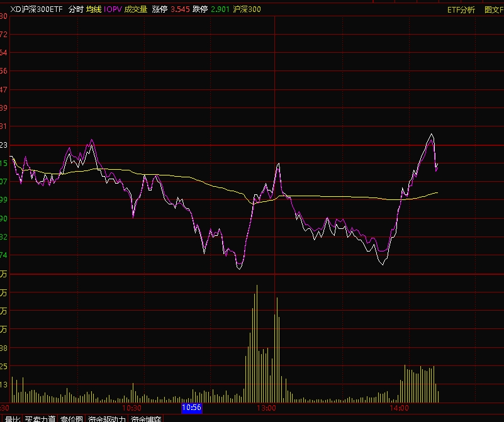
Task: Click the 13:00 time axis label
Action: point(266,408)
